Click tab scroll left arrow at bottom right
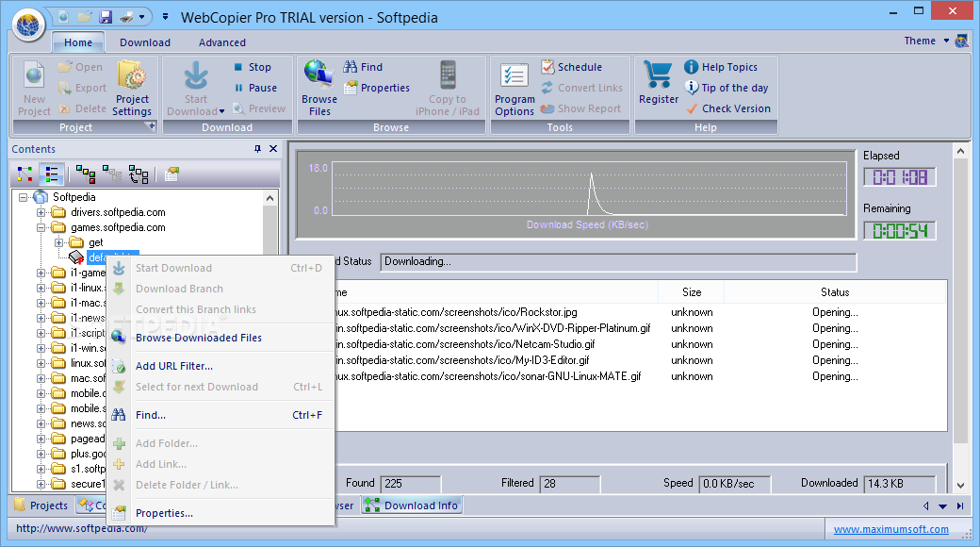This screenshot has height=547, width=980. click(x=925, y=506)
